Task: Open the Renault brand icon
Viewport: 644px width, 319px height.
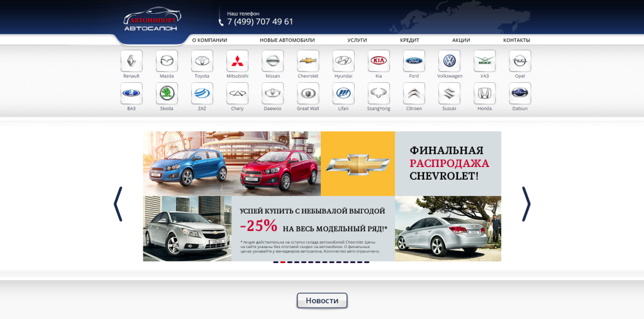Action: click(131, 61)
